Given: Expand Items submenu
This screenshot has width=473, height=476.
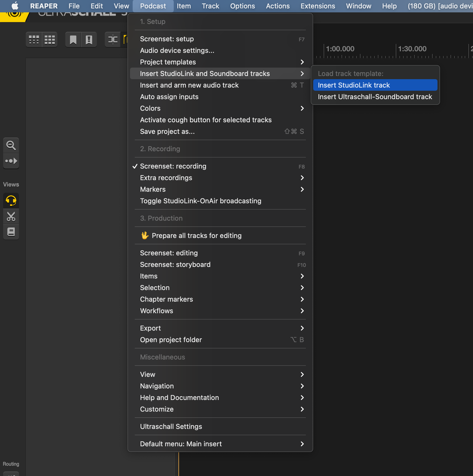Looking at the screenshot, I should point(220,276).
